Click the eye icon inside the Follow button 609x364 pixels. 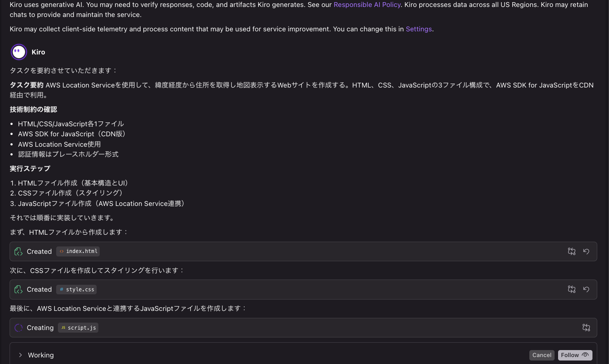pyautogui.click(x=585, y=355)
